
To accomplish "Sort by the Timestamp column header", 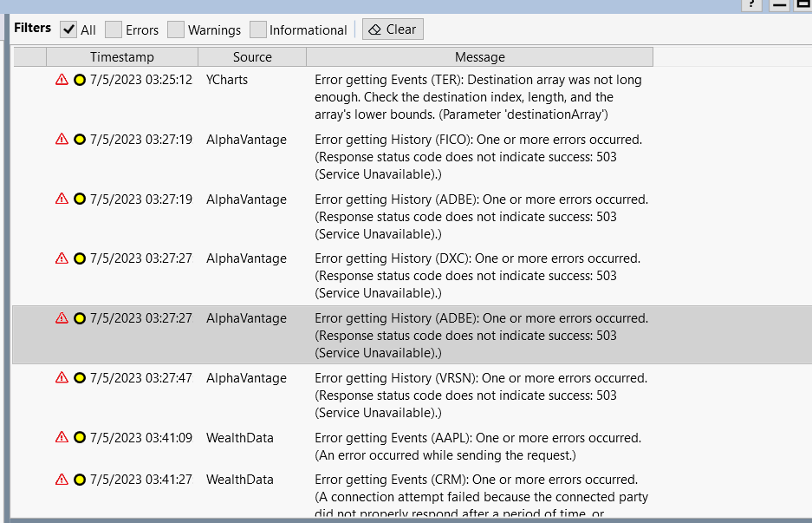I will point(121,57).
